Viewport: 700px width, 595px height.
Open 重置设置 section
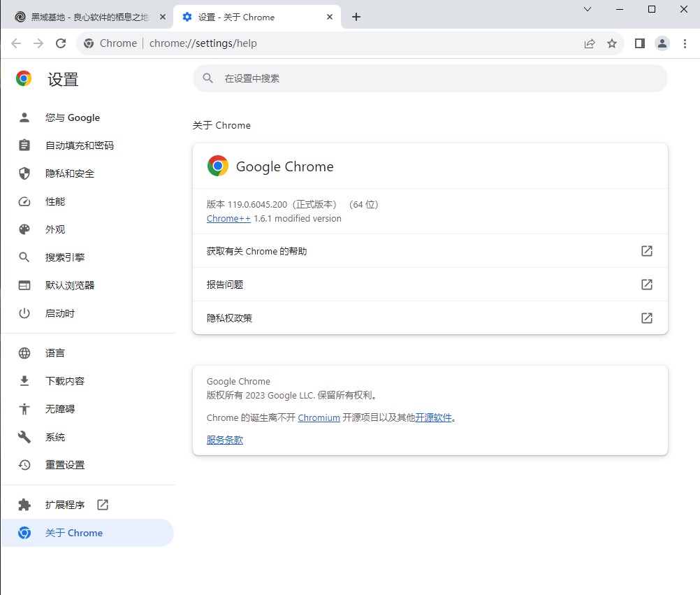click(87, 465)
